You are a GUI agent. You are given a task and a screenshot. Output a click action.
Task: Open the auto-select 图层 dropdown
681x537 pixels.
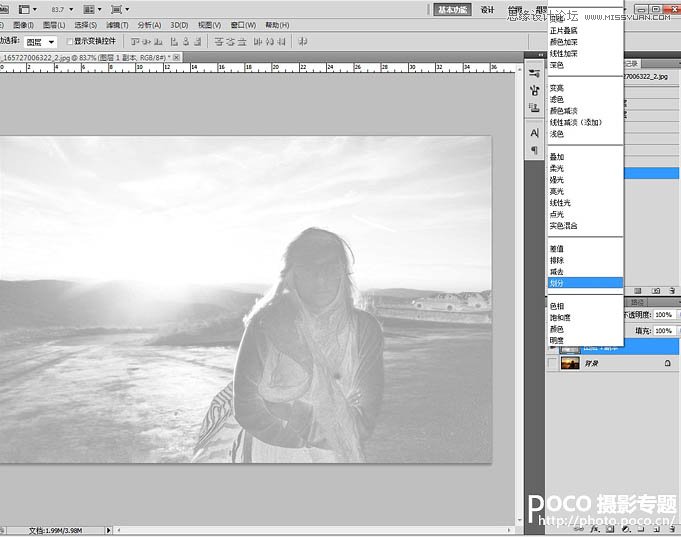click(39, 42)
